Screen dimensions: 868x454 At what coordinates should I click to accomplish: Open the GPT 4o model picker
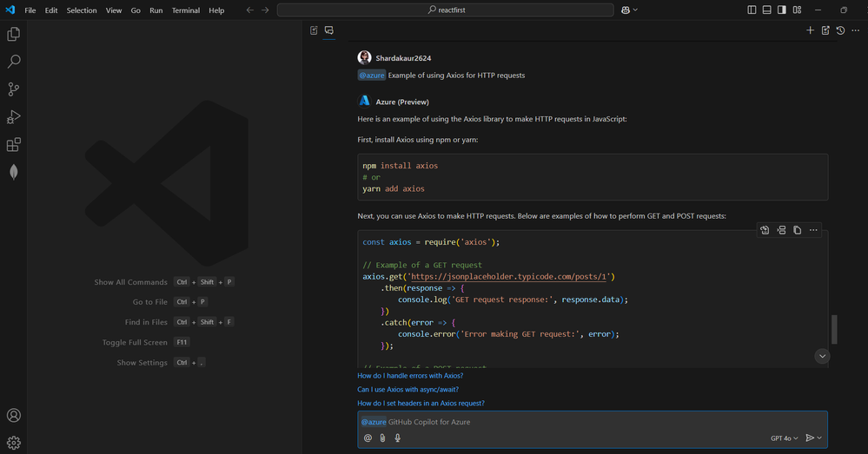click(x=784, y=438)
